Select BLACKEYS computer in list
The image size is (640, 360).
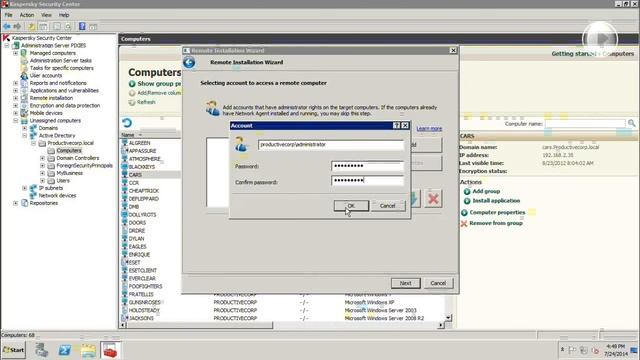pos(142,167)
